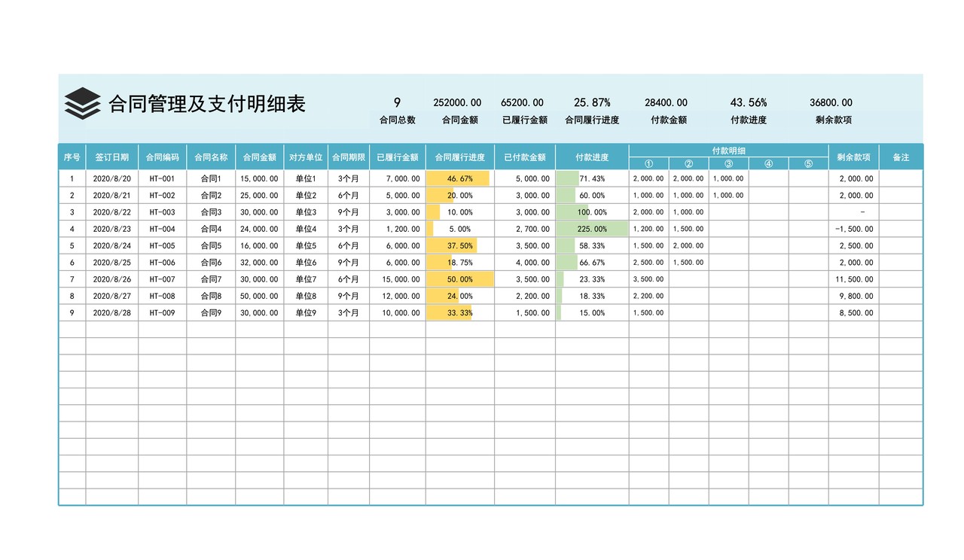Select the ③ payment column header

click(x=729, y=163)
